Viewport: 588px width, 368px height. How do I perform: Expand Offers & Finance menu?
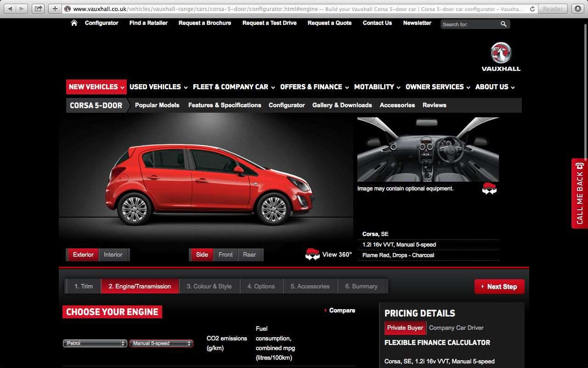315,87
